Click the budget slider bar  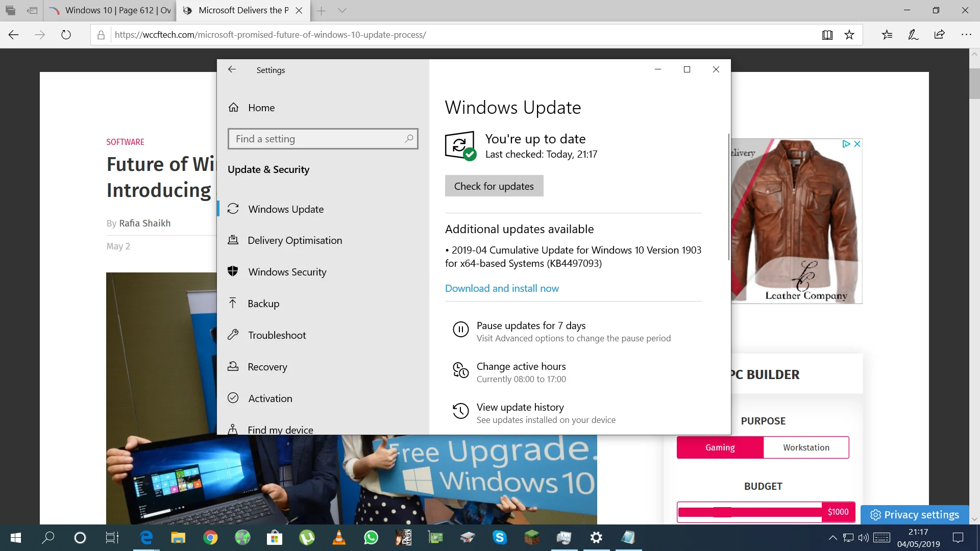(750, 512)
